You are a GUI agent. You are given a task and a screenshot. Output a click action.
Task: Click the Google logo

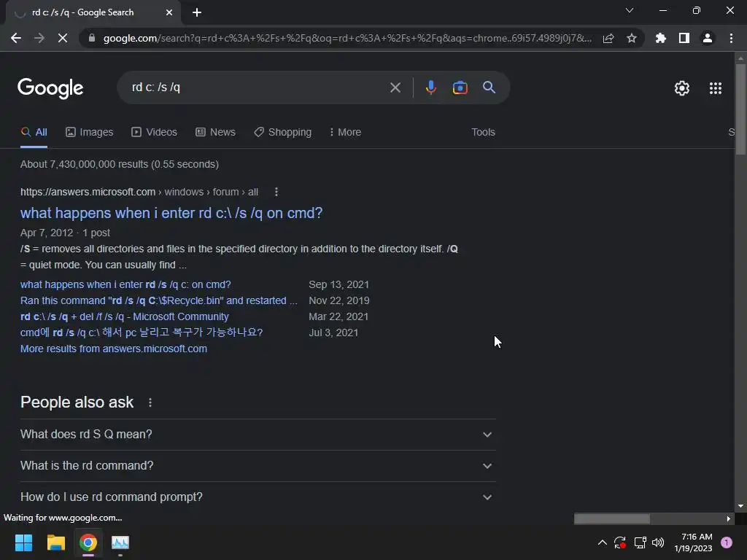(x=50, y=88)
